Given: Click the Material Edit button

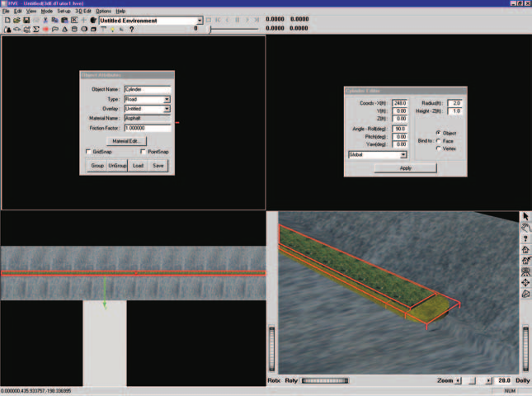Looking at the screenshot, I should tap(126, 141).
